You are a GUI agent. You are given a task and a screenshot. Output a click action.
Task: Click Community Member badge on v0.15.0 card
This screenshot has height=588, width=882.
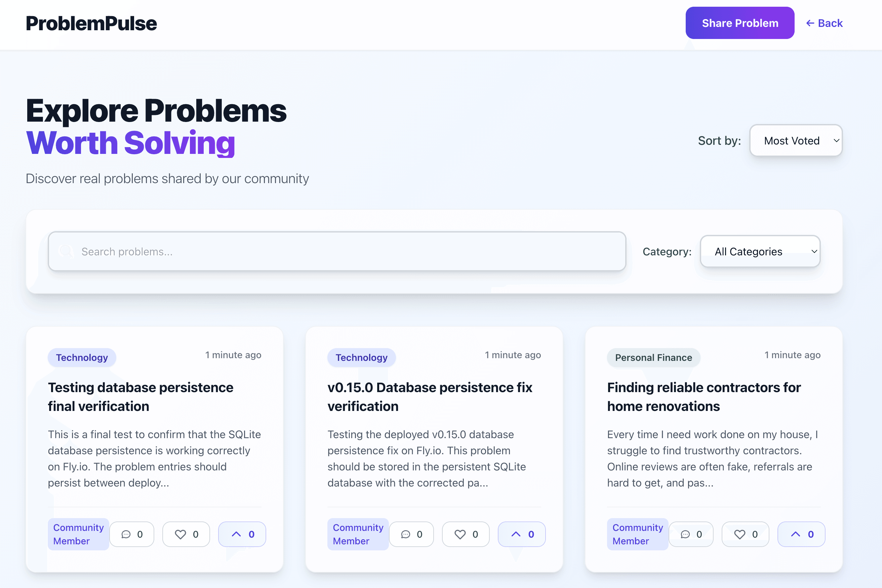pyautogui.click(x=358, y=534)
